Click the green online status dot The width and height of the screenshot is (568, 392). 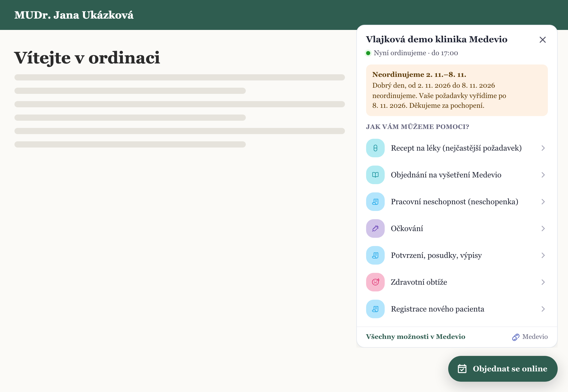point(368,53)
